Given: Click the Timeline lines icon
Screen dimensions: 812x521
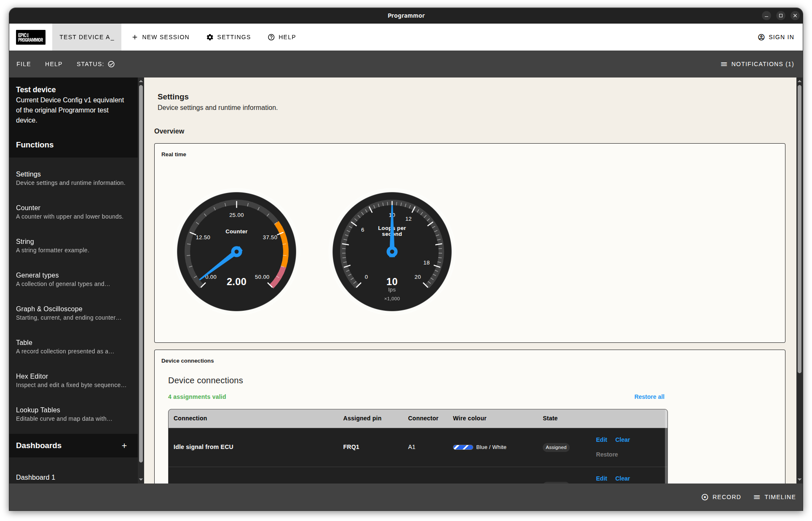Looking at the screenshot, I should 757,497.
